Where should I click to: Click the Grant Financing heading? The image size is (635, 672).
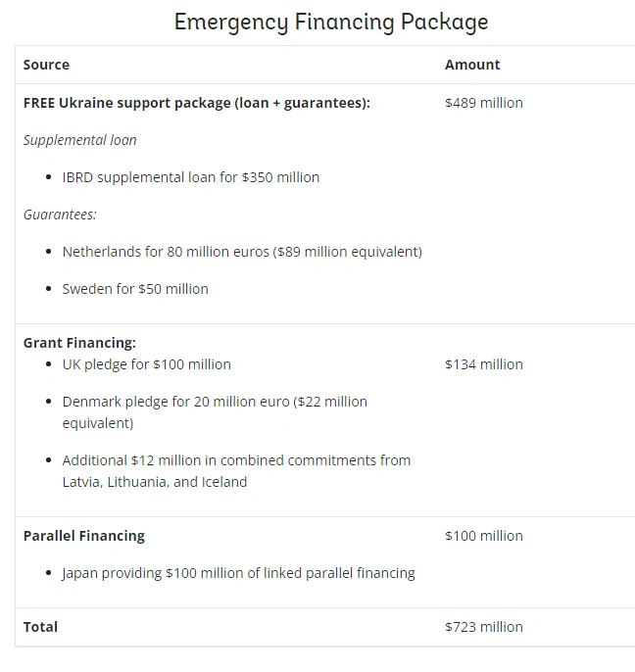coord(79,343)
